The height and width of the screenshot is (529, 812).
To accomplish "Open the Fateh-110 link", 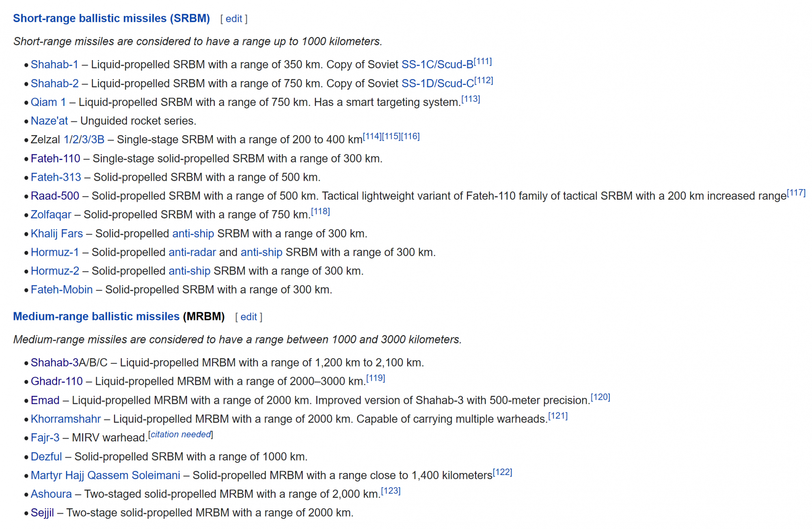I will click(x=56, y=158).
